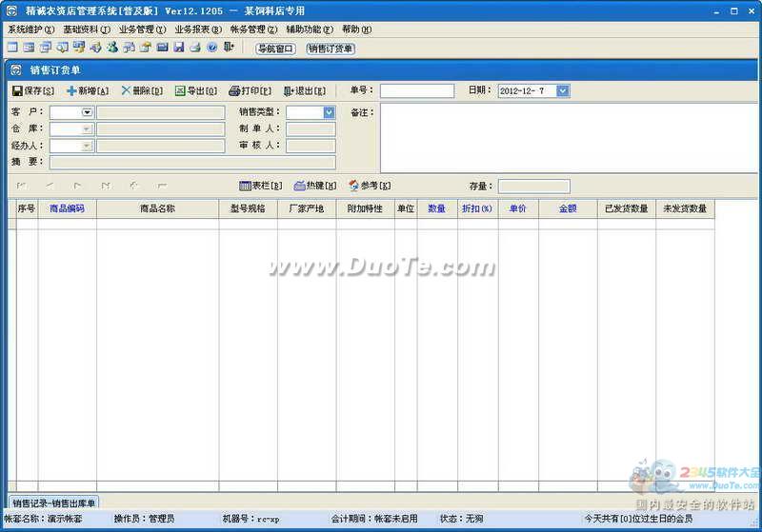Click the 未发货数量 column header

tap(685, 208)
